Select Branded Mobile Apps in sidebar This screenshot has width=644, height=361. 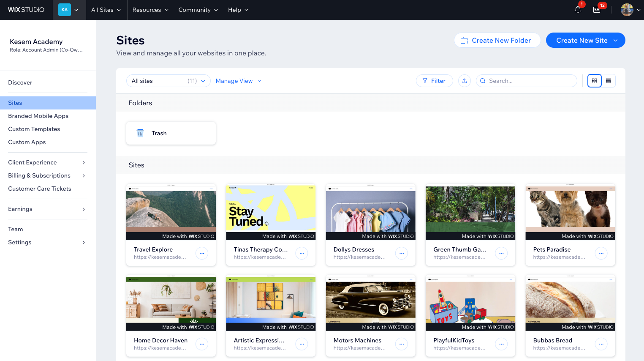tap(38, 116)
